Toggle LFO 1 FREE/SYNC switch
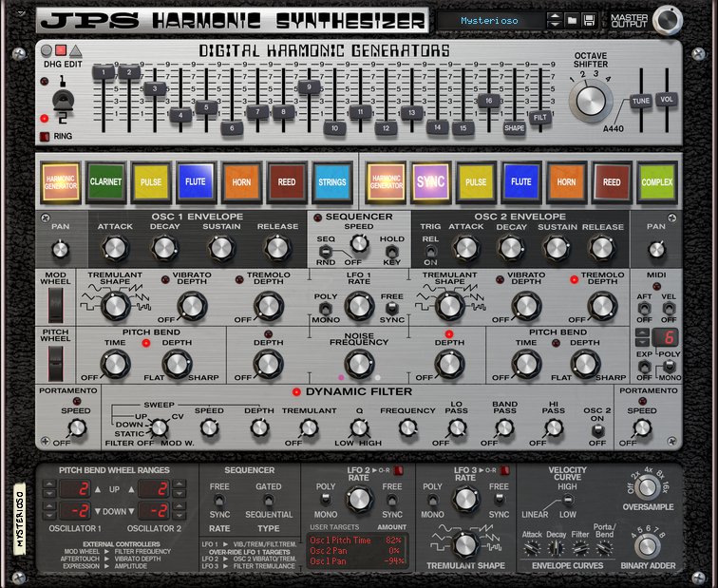This screenshot has width=718, height=588. [x=392, y=308]
